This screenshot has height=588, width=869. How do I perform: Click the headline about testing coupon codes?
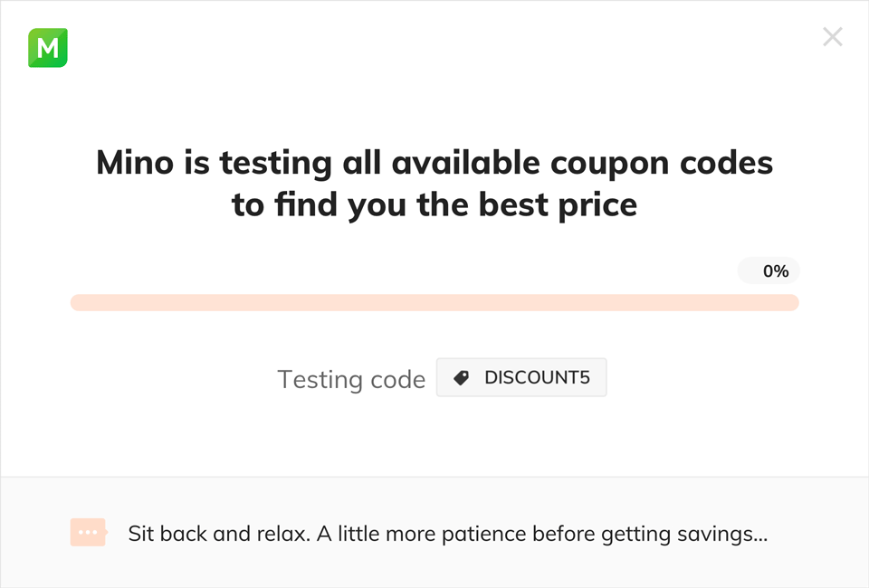(434, 184)
